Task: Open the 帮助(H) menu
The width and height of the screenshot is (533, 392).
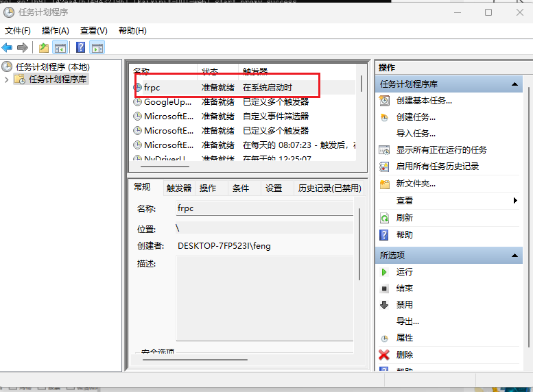Action: point(132,31)
